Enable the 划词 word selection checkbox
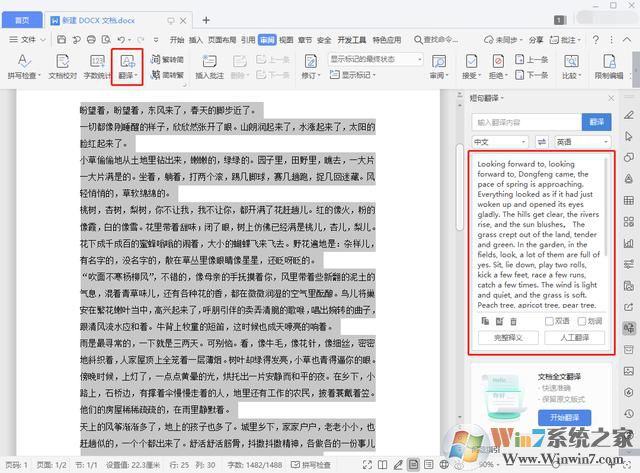Screen dimensions: 640x473 coord(584,321)
